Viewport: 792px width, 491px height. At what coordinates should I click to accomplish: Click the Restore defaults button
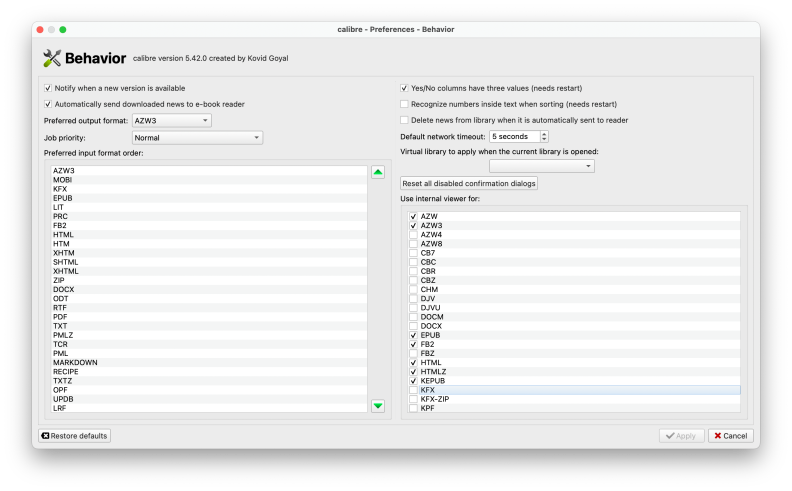[74, 435]
